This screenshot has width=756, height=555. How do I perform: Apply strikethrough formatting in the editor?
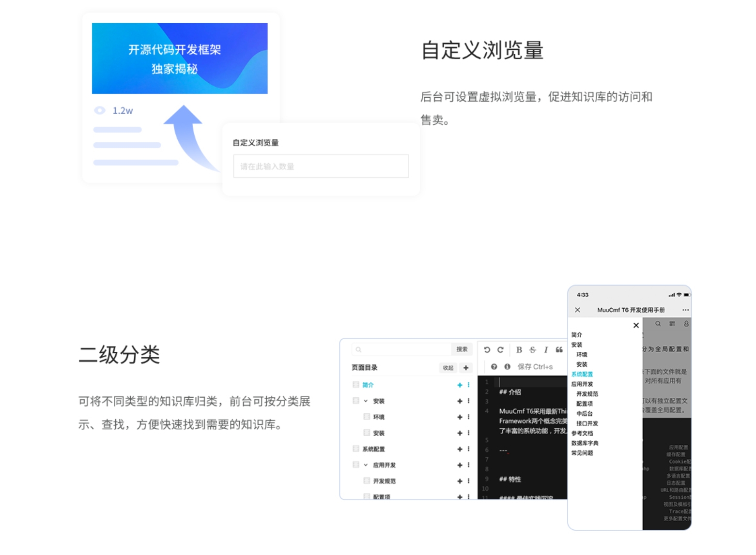(532, 349)
